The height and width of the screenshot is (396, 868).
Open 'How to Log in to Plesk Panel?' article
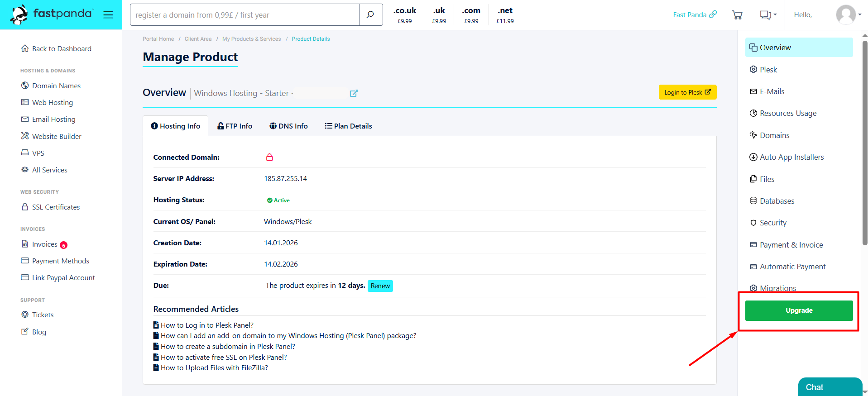[x=207, y=325]
